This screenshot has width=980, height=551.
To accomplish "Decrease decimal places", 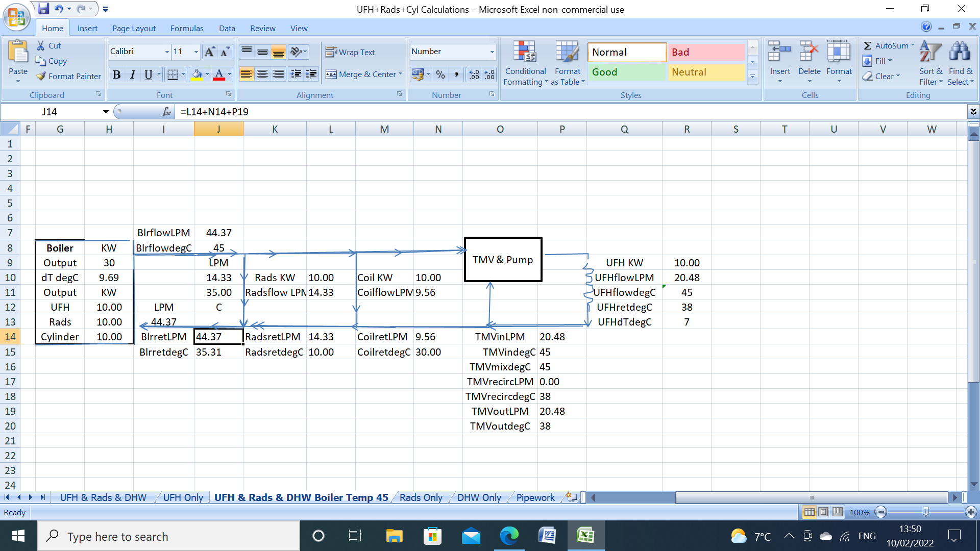I will [x=489, y=74].
